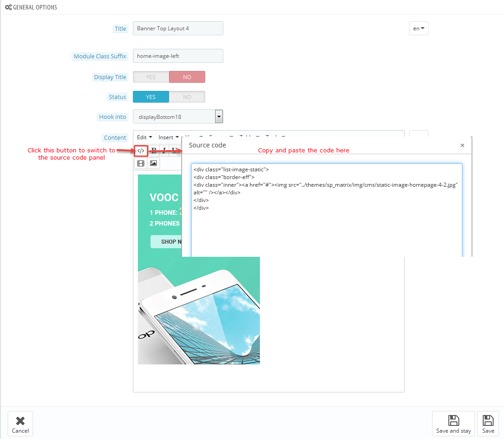The image size is (504, 439).
Task: Click the Status label
Action: 118,97
